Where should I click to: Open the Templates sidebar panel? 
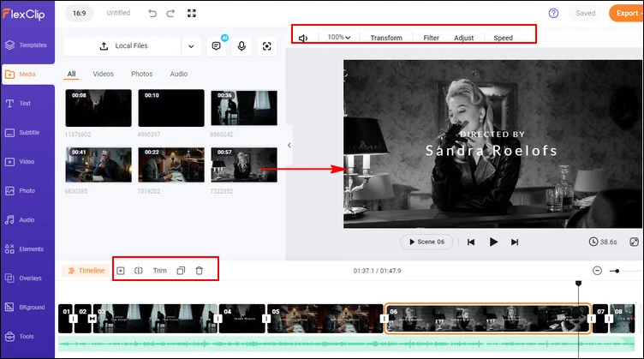click(x=27, y=45)
